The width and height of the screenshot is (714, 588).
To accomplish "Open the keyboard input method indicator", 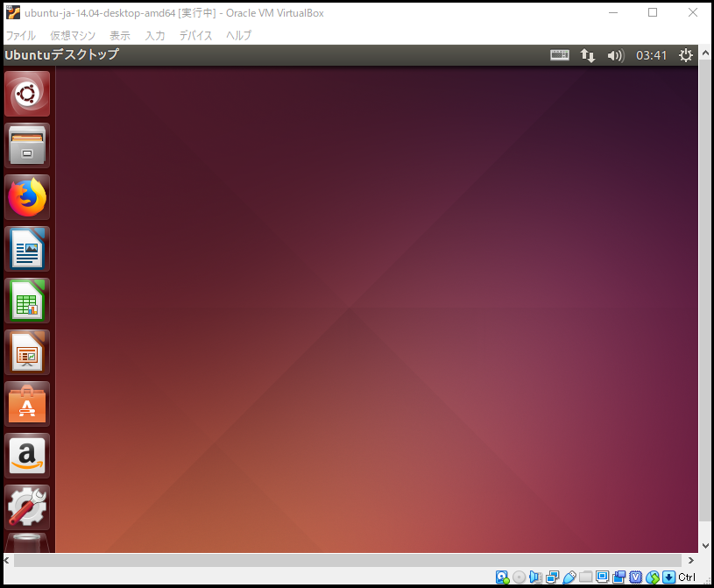I will [x=560, y=55].
